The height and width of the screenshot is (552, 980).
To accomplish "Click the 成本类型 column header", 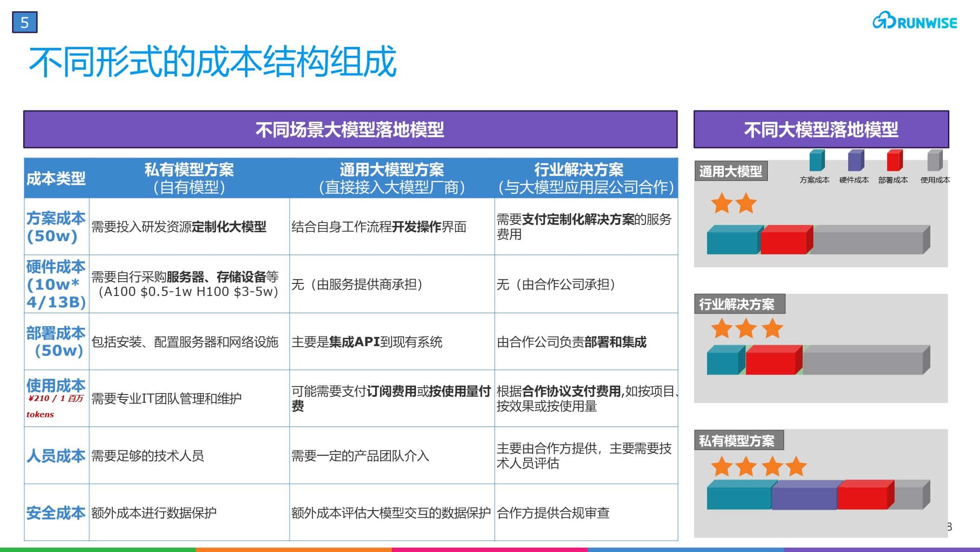I will tap(56, 178).
